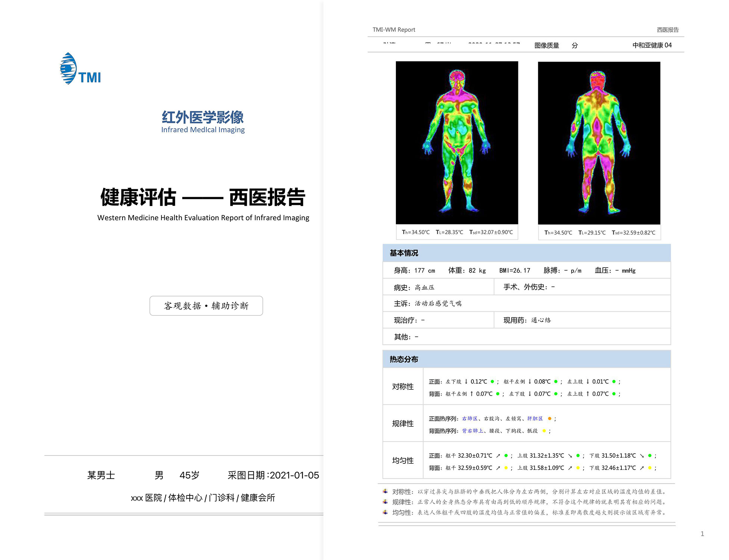The height and width of the screenshot is (560, 729).
Task: Click the xxx 医院 / 体检中心 line
Action: tap(203, 498)
